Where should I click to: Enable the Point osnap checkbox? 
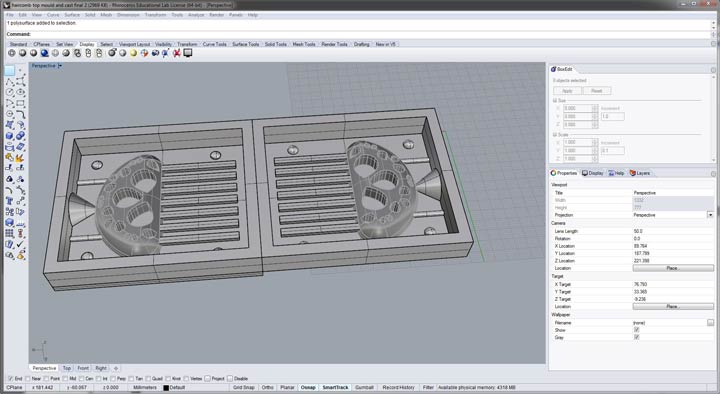point(46,379)
